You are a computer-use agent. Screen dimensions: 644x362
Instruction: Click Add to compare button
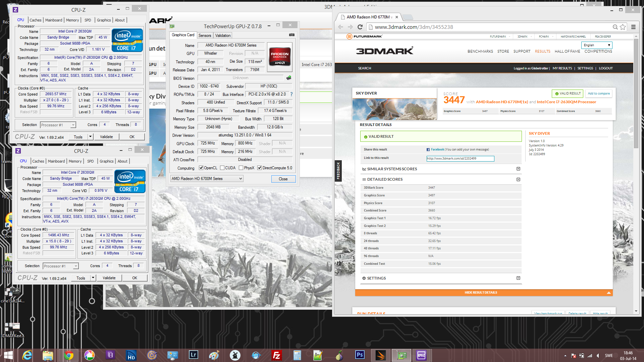(x=599, y=94)
